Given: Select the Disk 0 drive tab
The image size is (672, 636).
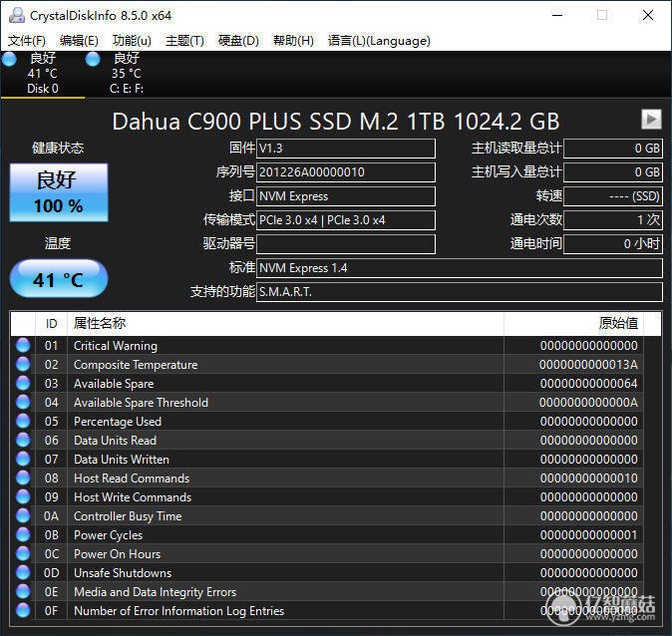Looking at the screenshot, I should point(43,74).
